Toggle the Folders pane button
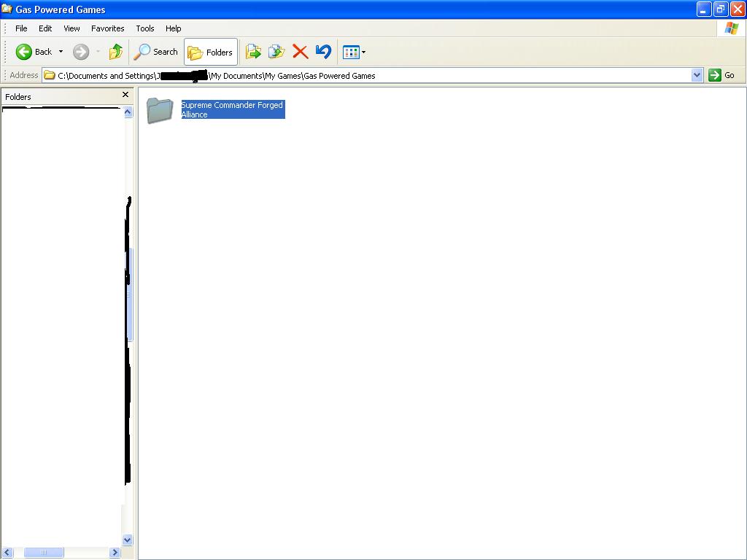Image resolution: width=747 pixels, height=560 pixels. click(211, 52)
